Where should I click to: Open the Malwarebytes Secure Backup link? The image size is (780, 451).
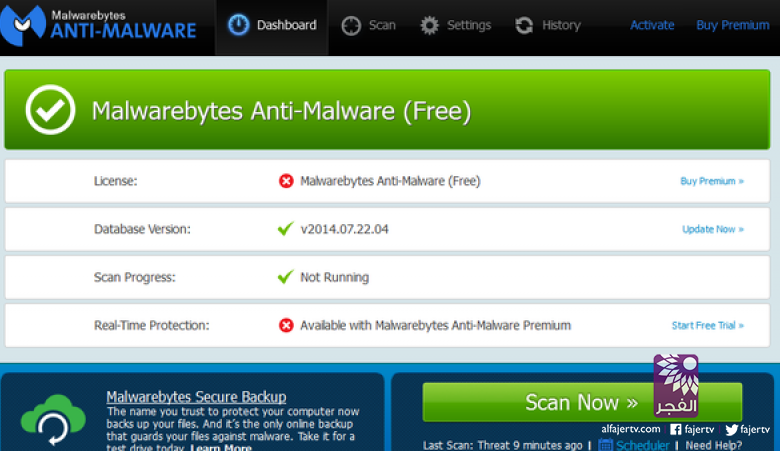tap(196, 397)
